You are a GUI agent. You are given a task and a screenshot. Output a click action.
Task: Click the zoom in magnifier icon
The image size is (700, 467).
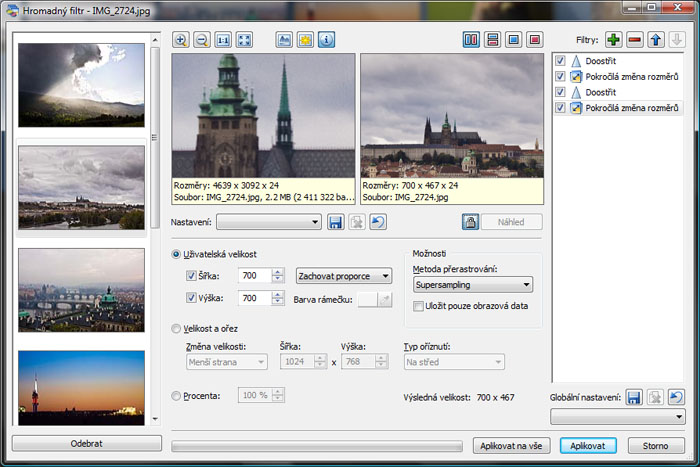point(181,40)
